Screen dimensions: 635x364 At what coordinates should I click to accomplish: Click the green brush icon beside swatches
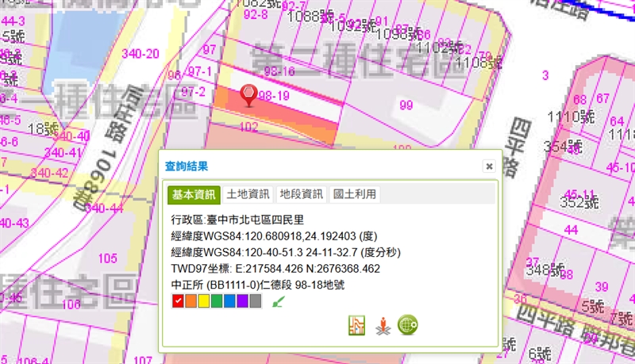(x=276, y=301)
